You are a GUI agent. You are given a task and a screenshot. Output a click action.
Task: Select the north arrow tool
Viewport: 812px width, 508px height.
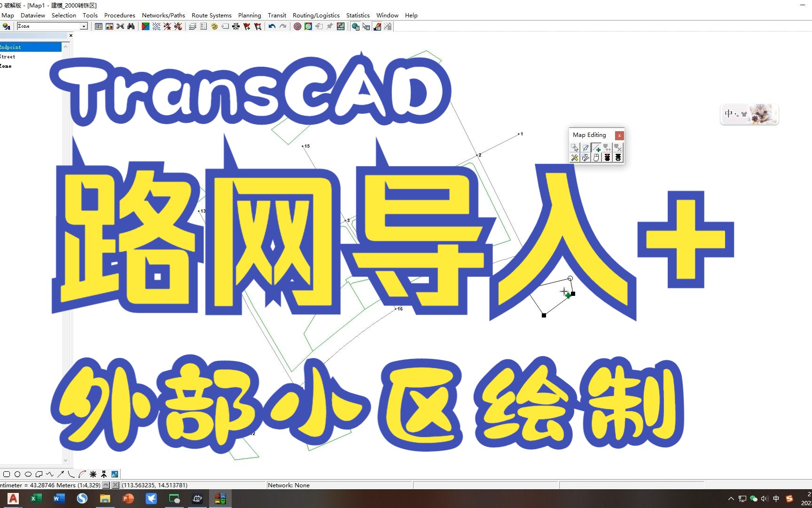coord(104,474)
